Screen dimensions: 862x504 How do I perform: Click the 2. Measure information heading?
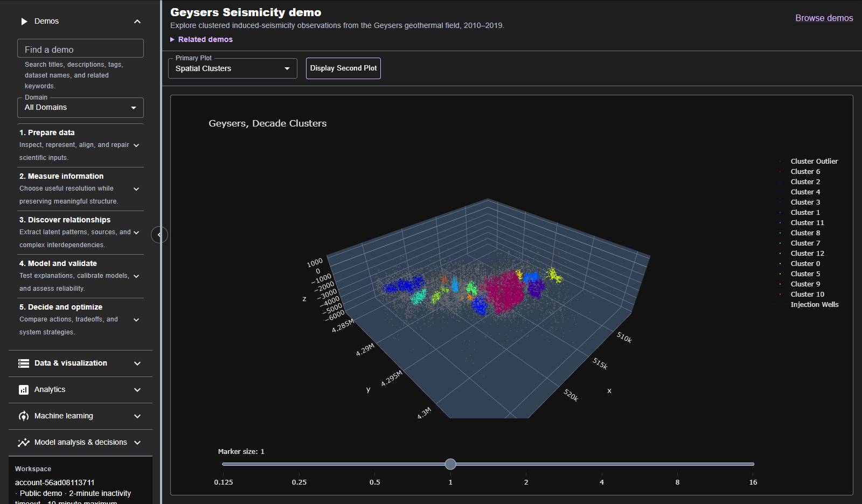click(61, 176)
